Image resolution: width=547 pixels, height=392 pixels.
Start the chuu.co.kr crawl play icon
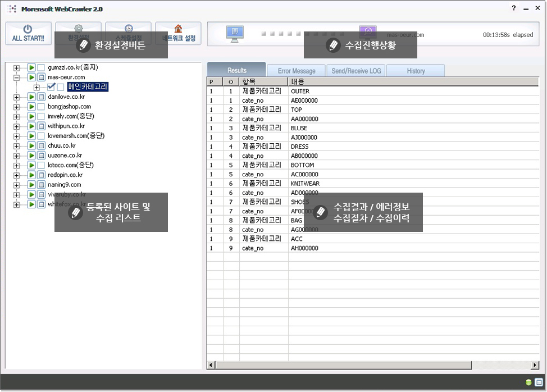(31, 145)
